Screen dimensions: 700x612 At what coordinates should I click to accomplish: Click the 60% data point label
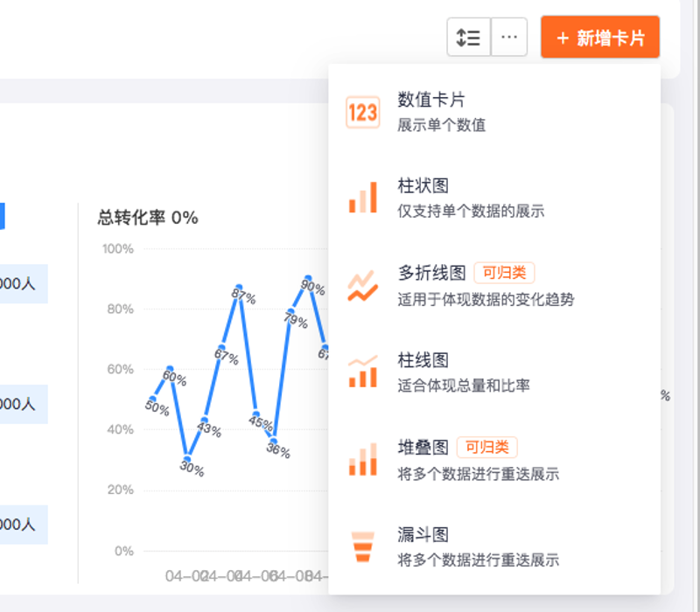coord(174,378)
